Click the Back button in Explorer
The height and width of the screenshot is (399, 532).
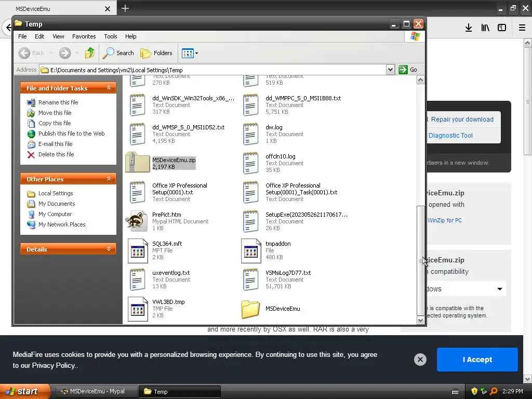coord(32,53)
